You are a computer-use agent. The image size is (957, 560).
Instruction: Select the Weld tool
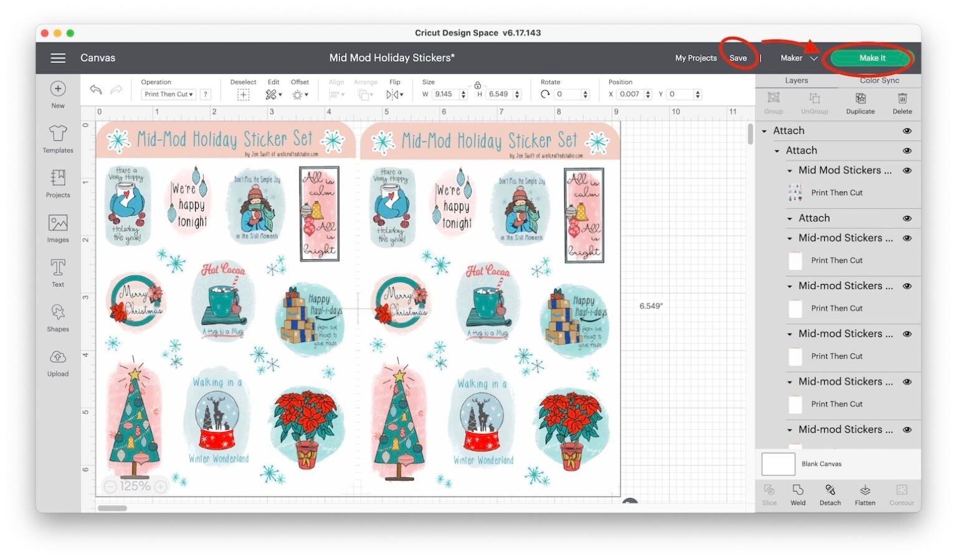798,494
